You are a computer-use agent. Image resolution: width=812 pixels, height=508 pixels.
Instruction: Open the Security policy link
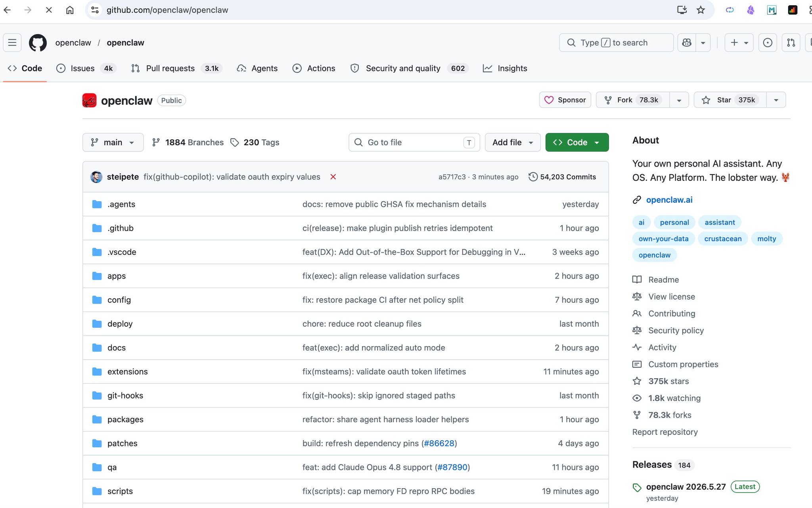click(x=676, y=330)
